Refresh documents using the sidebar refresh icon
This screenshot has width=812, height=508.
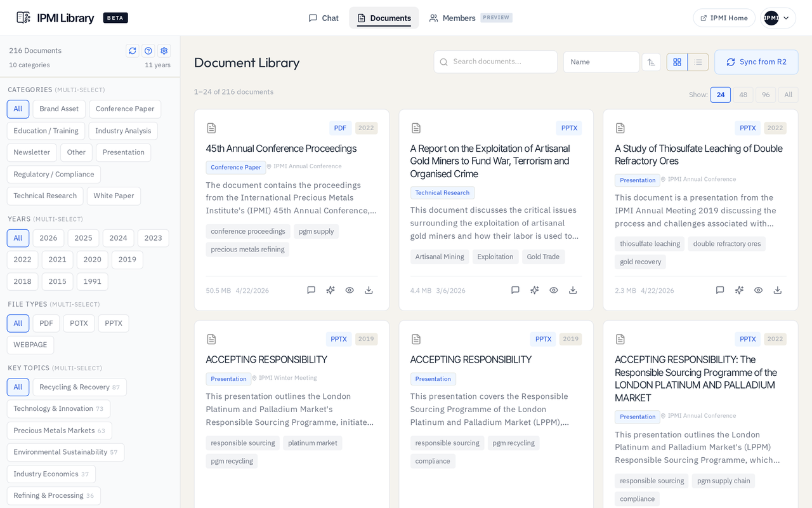pyautogui.click(x=132, y=51)
